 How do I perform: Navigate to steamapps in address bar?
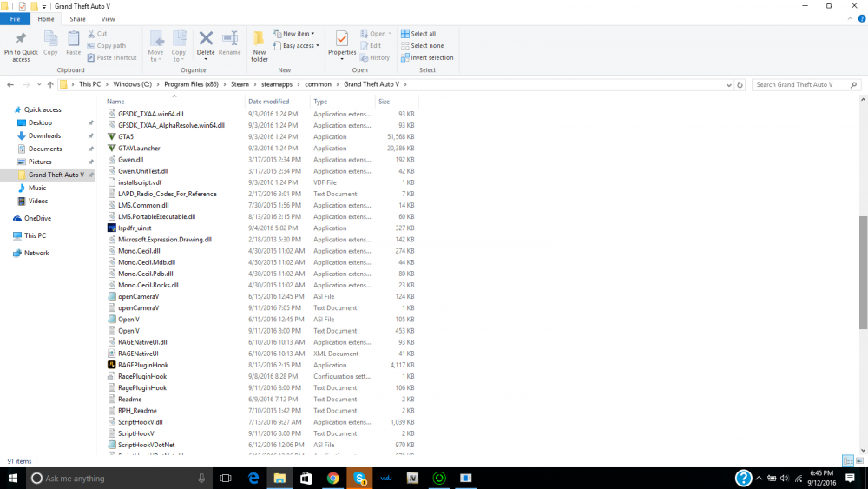coord(277,84)
